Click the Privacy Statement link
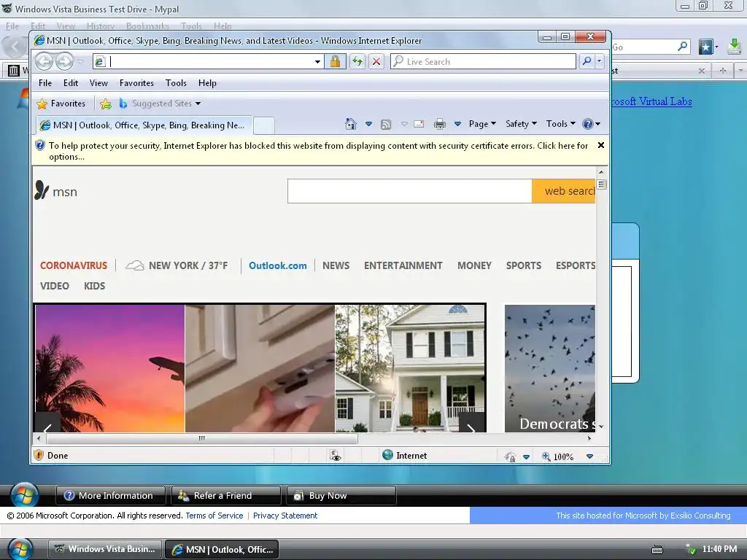Screen dimensions: 747x560 [x=285, y=516]
